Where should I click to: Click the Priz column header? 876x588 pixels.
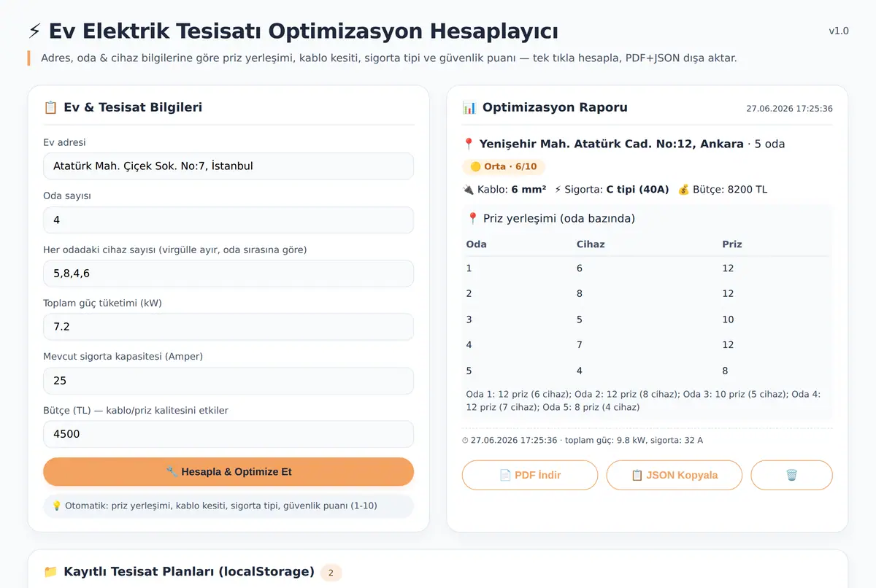click(x=732, y=244)
